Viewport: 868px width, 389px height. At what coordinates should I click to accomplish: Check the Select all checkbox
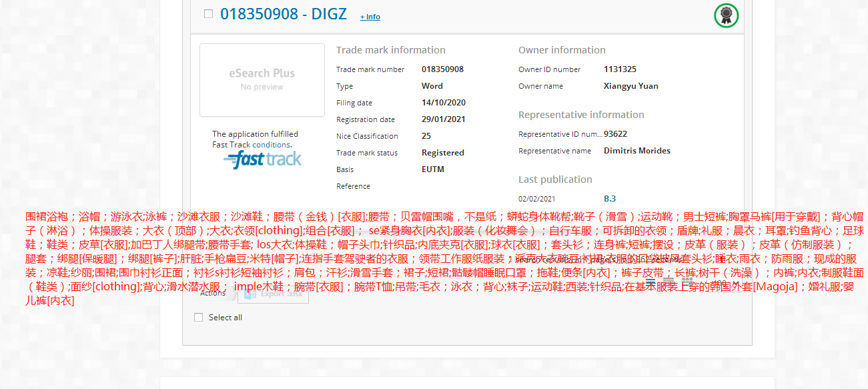[198, 318]
